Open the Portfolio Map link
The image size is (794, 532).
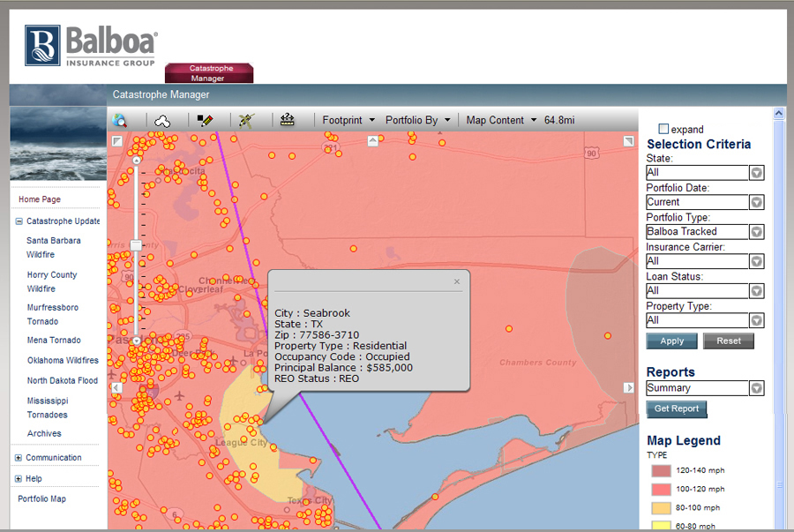(42, 498)
